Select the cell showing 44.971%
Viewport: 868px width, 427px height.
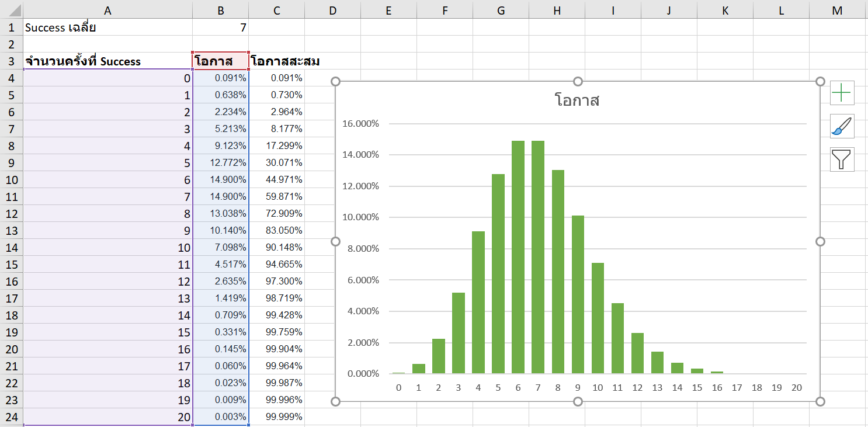pyautogui.click(x=276, y=179)
